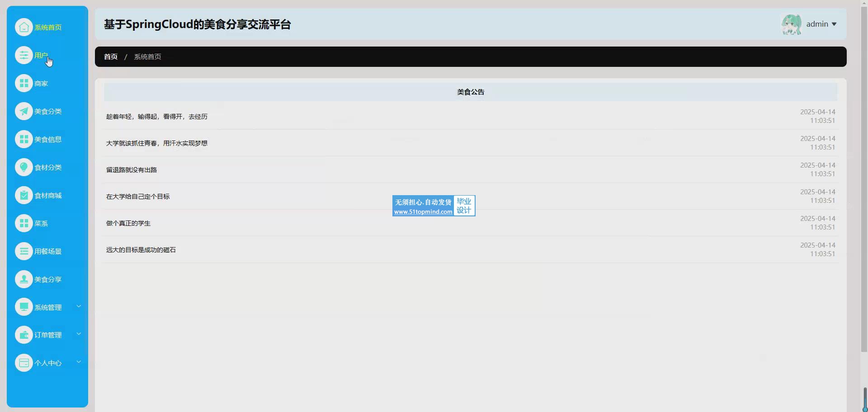Viewport: 868px width, 412px height.
Task: Click the grid icon beside 商家
Action: tap(24, 83)
